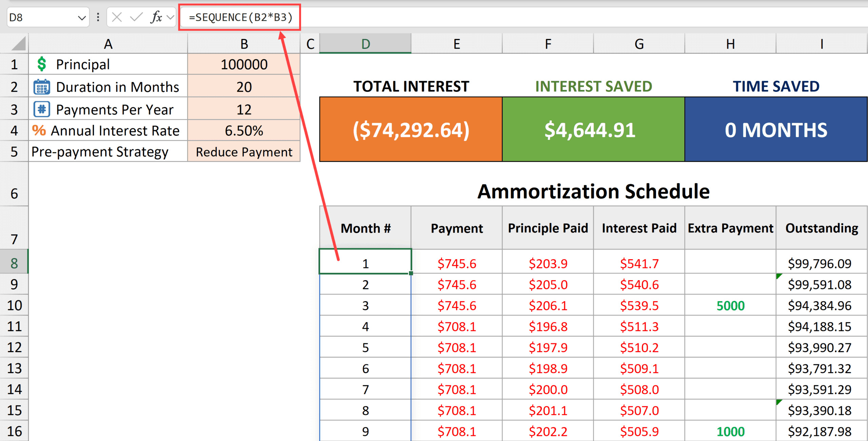Select column H header
Viewport: 868px width, 441px height.
click(x=730, y=44)
